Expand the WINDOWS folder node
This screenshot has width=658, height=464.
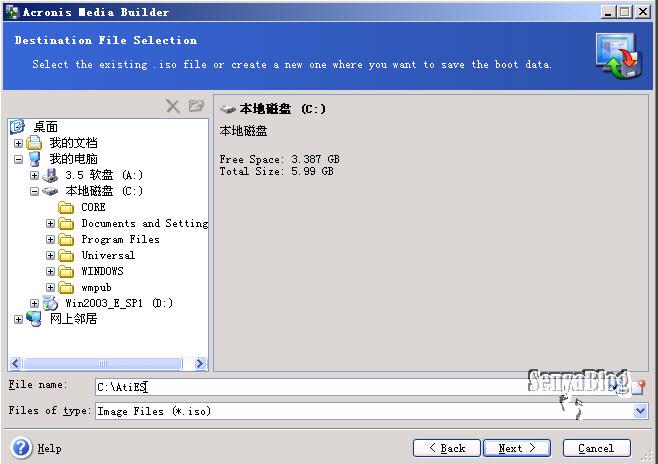click(50, 271)
